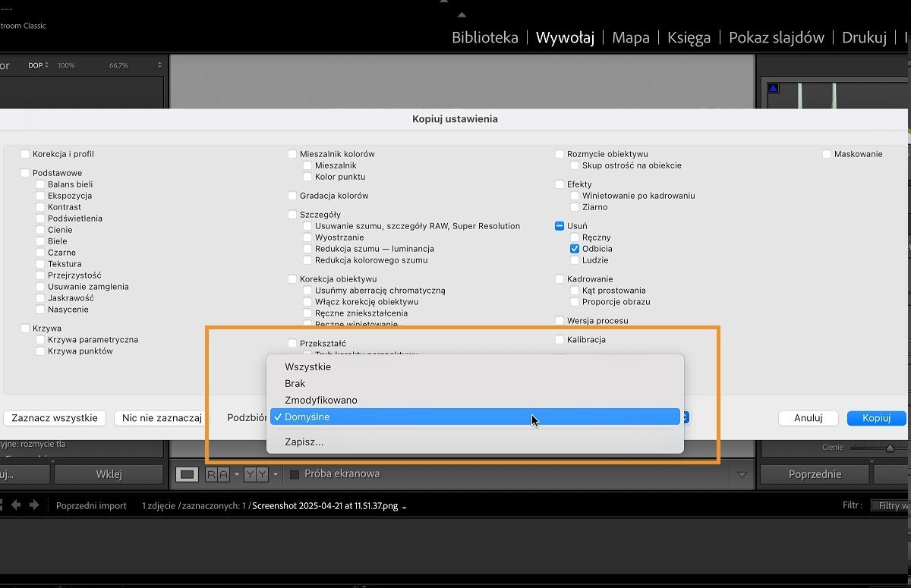The width and height of the screenshot is (911, 588).
Task: Select the Loupe view icon in the toolbar
Action: pyautogui.click(x=188, y=474)
